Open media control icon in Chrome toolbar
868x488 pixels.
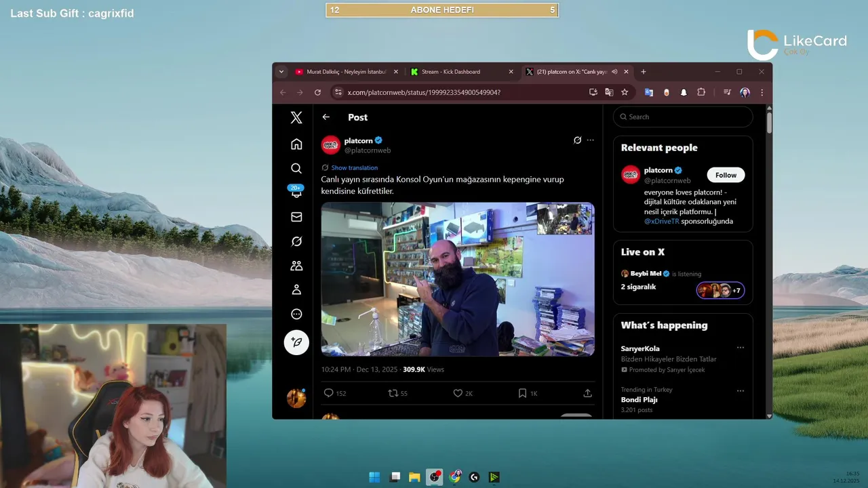click(x=726, y=92)
